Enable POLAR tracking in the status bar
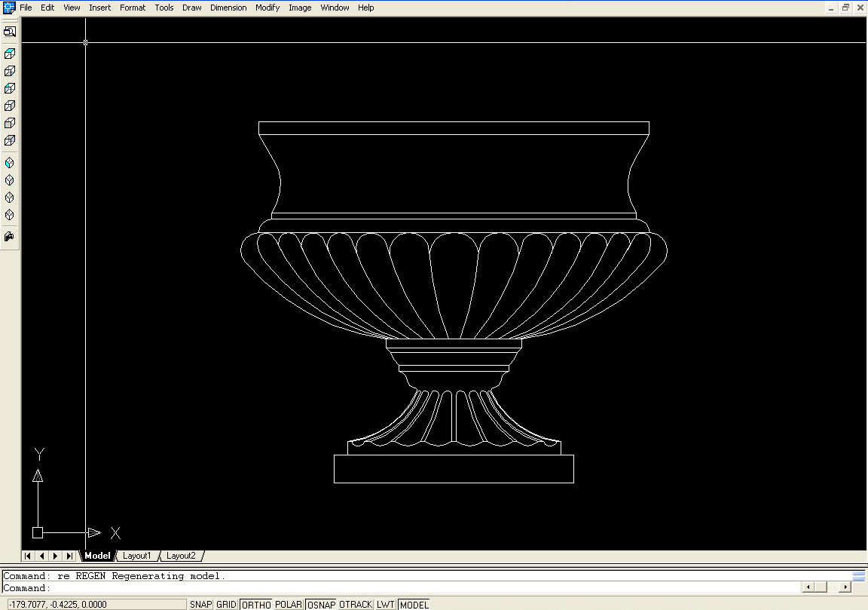This screenshot has height=610, width=868. tap(289, 604)
